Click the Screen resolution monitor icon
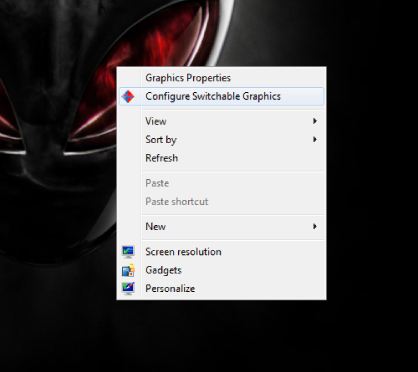Viewport: 418px width, 372px height. click(128, 252)
